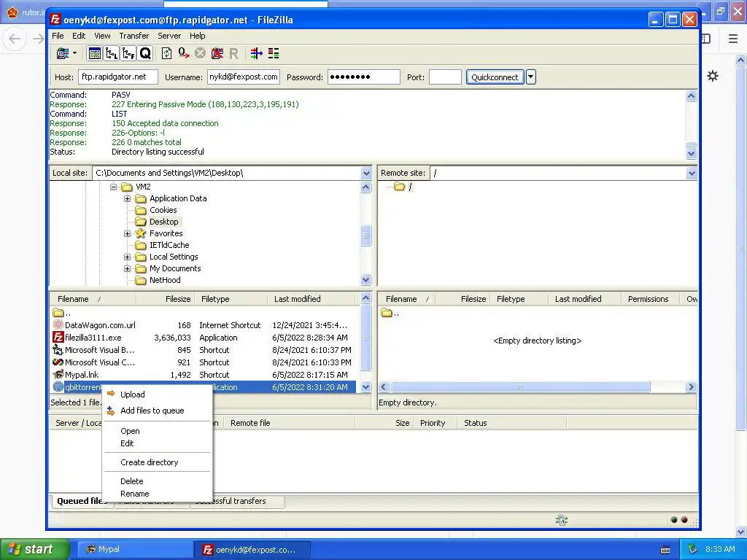Sort remote list by Permissions column

650,299
